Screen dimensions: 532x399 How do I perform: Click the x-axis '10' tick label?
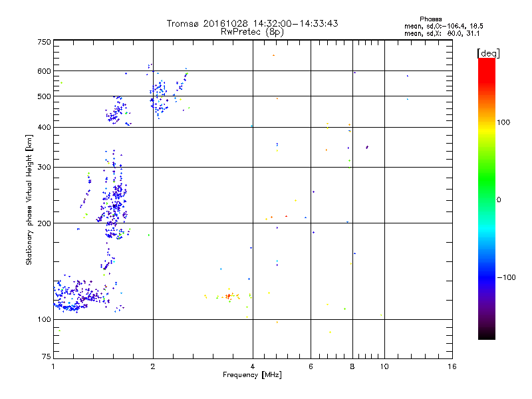tap(384, 366)
